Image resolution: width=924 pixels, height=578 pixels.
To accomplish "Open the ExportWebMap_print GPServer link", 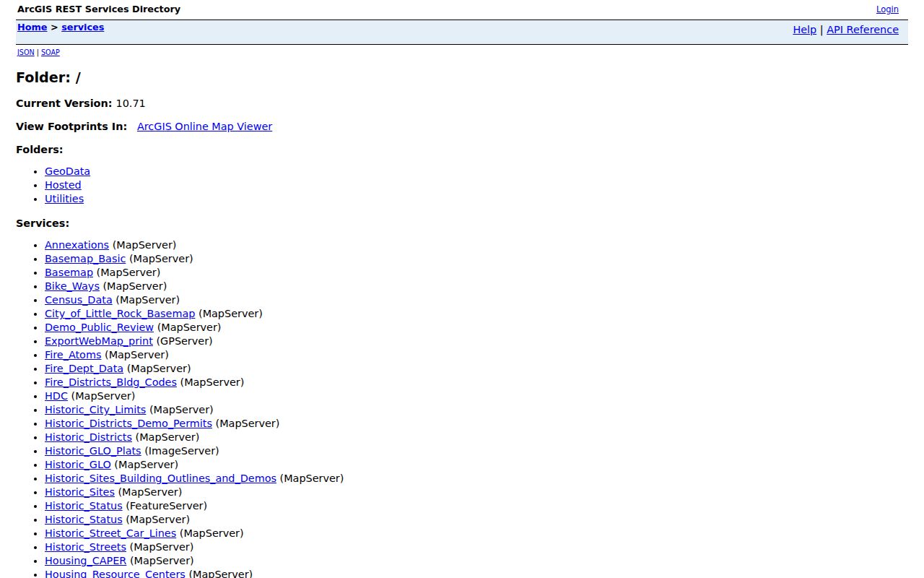I will [x=99, y=341].
